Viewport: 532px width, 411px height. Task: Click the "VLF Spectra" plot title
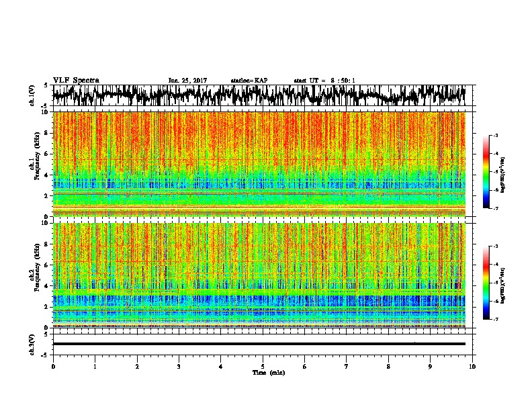point(76,81)
